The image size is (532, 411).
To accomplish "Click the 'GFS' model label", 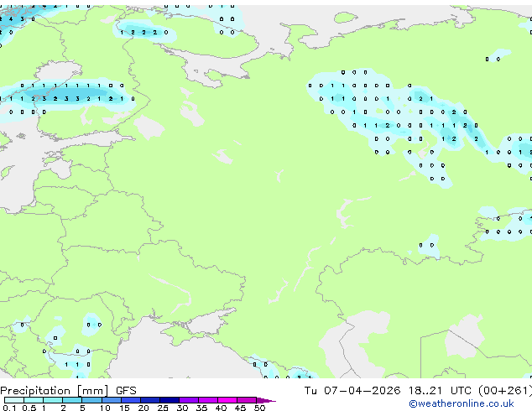I will tap(126, 391).
